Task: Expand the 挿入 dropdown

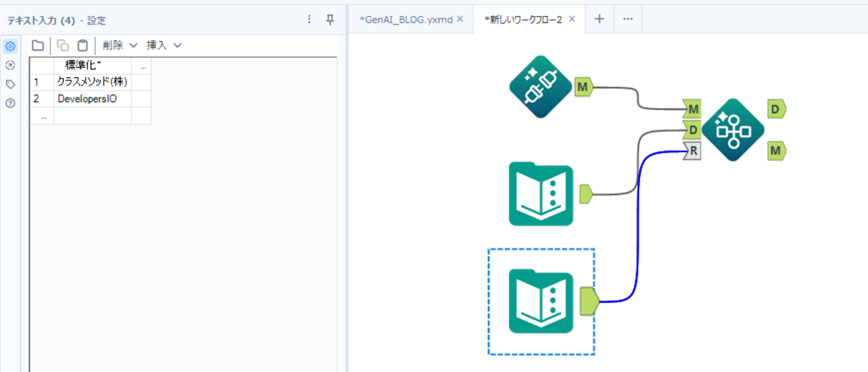Action: 164,45
